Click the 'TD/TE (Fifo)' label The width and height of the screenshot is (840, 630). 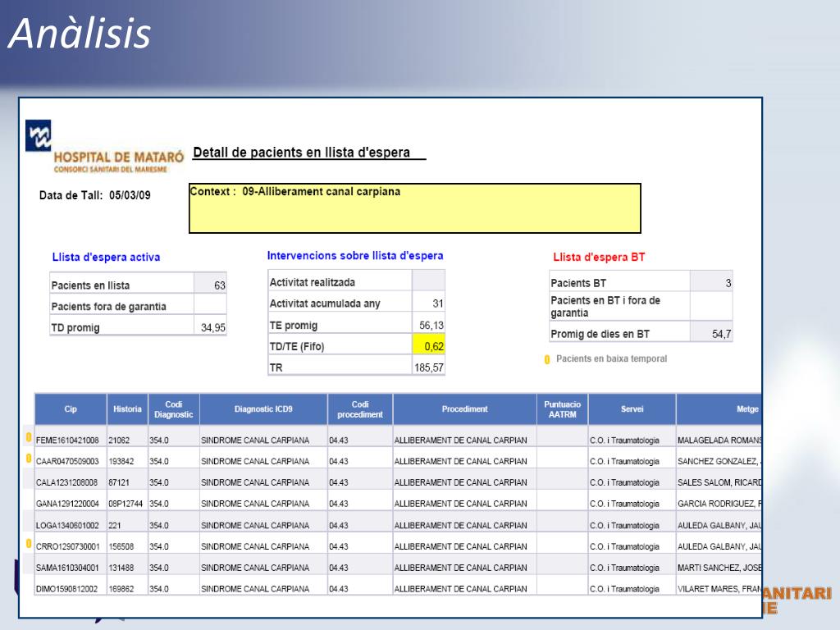pos(297,347)
